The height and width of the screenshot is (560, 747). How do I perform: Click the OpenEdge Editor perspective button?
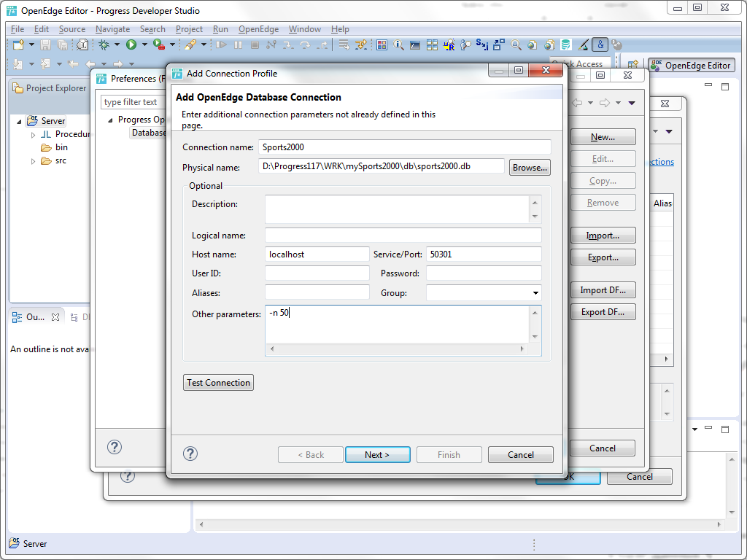692,65
